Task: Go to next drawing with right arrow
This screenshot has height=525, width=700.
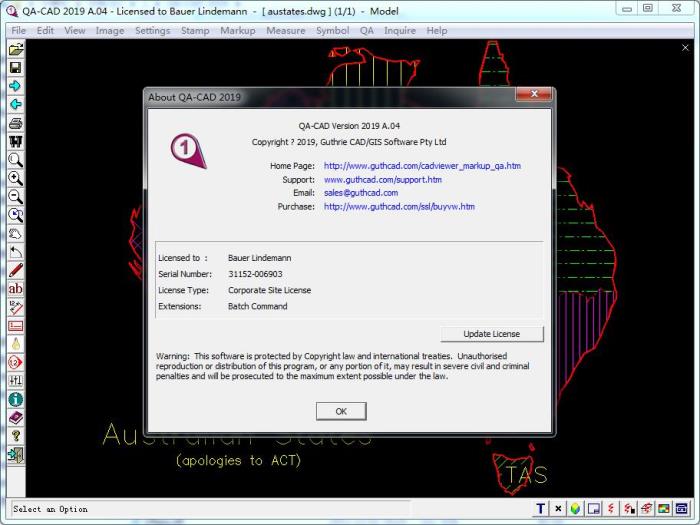Action: [16, 86]
